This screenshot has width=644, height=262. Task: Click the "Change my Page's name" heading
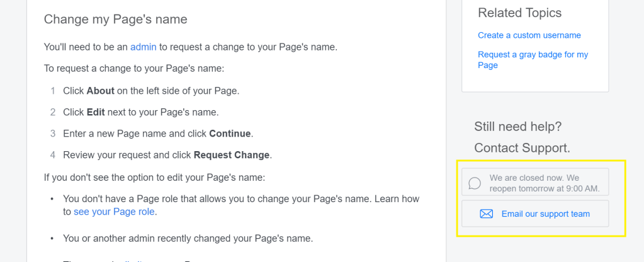(115, 19)
